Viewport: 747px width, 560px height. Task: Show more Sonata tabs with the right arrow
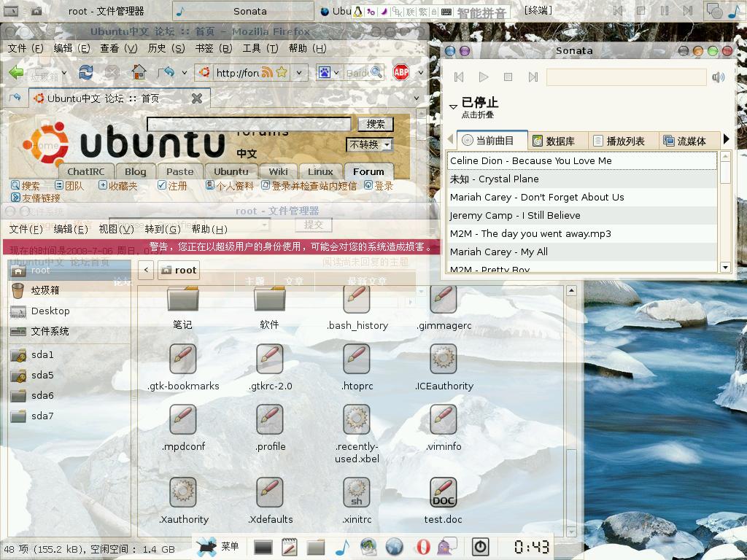(726, 139)
